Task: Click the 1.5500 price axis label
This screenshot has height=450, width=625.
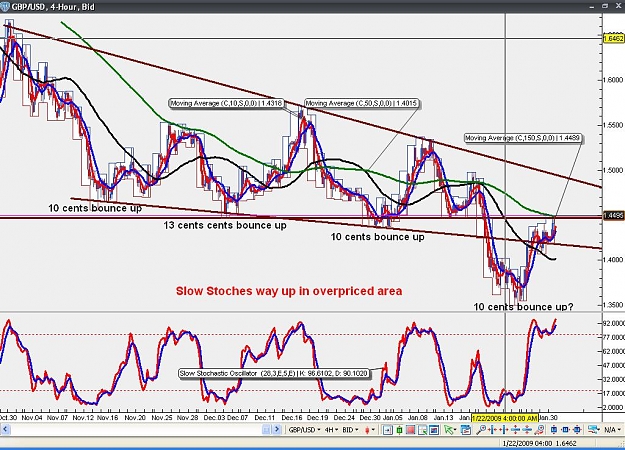Action: [x=614, y=125]
